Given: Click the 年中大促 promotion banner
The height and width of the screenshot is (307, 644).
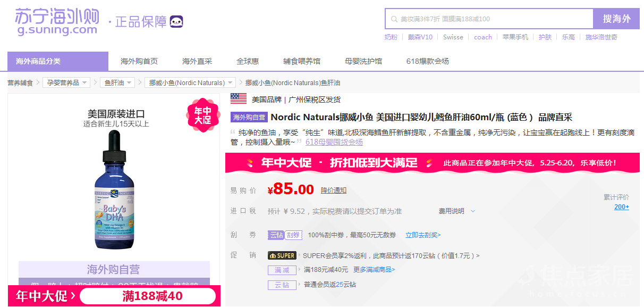Looking at the screenshot, I should [433, 163].
